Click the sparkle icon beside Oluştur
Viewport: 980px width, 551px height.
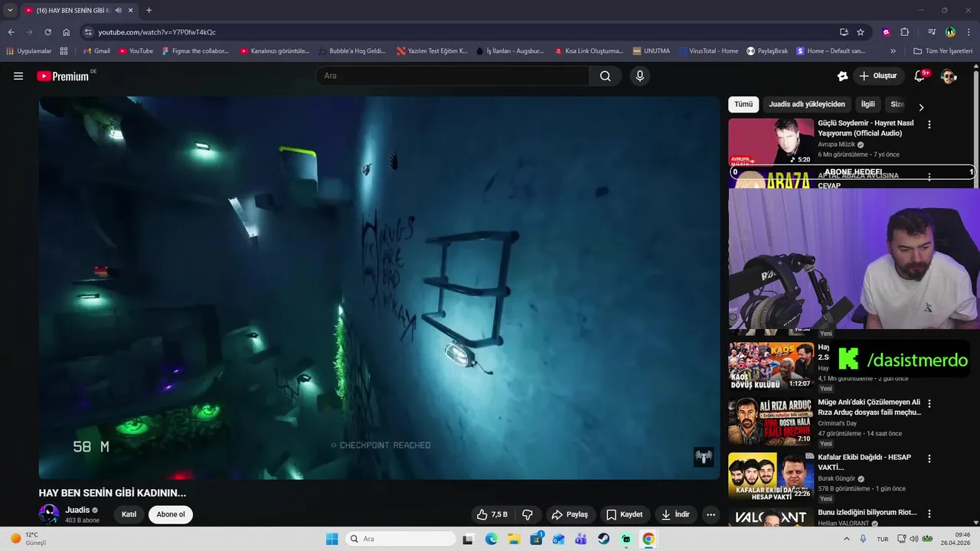[x=842, y=76]
